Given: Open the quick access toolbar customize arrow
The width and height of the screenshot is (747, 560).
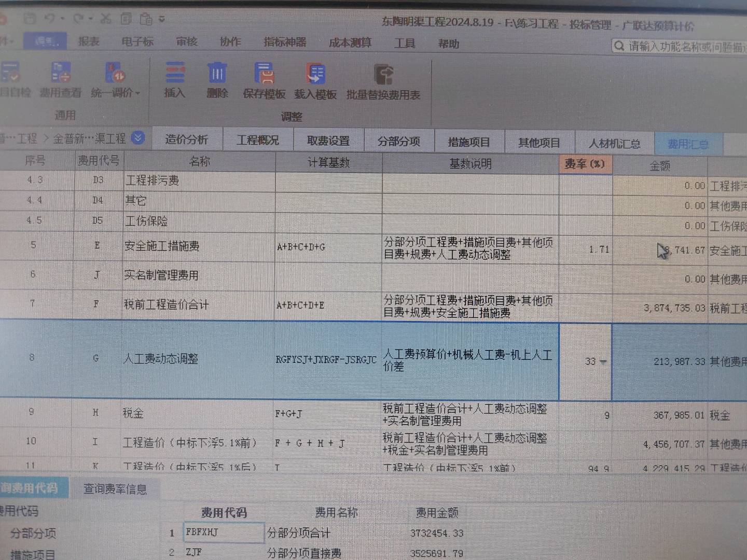Looking at the screenshot, I should click(x=162, y=20).
